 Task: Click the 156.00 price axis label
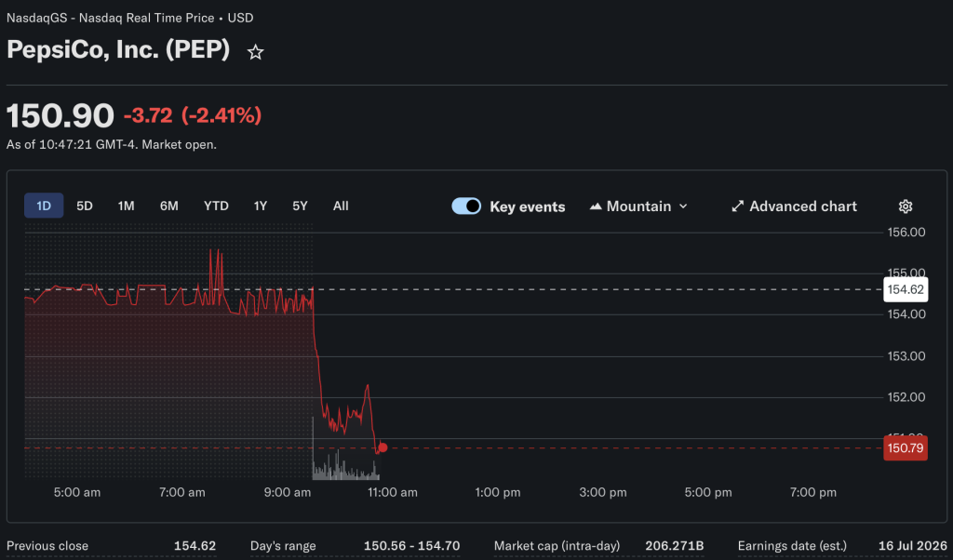906,232
